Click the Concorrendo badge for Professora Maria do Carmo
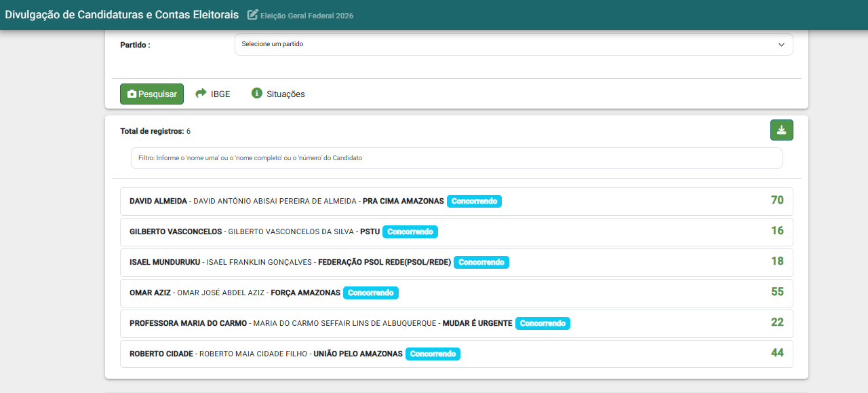 point(542,324)
